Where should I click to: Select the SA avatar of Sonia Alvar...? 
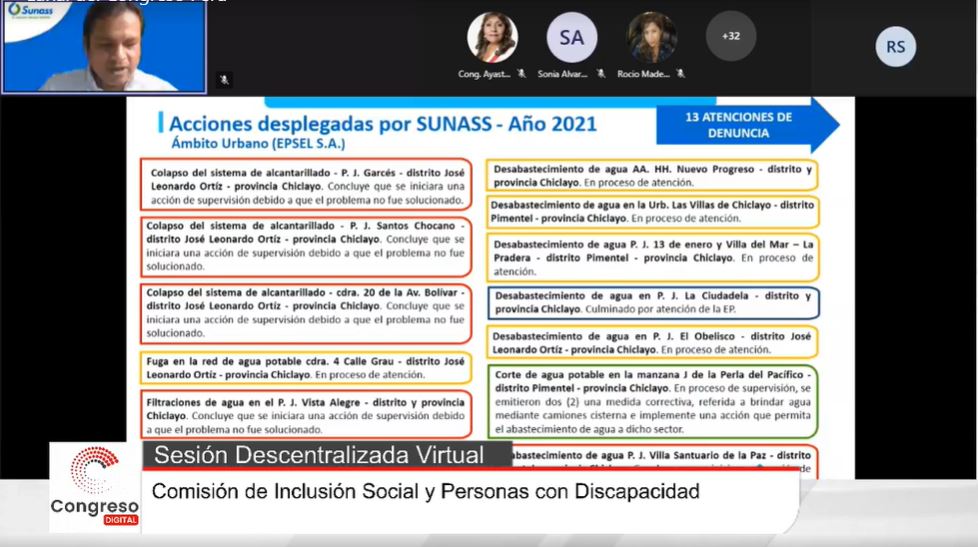[571, 37]
